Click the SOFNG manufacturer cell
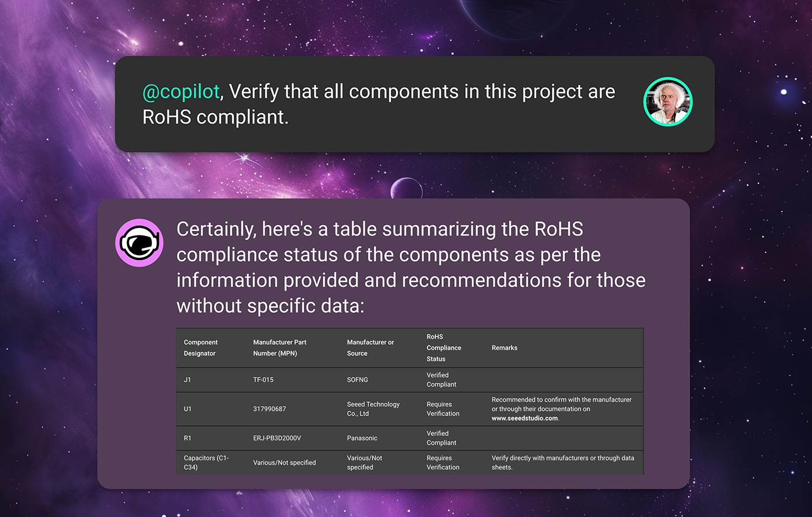This screenshot has width=812, height=517. [x=357, y=380]
